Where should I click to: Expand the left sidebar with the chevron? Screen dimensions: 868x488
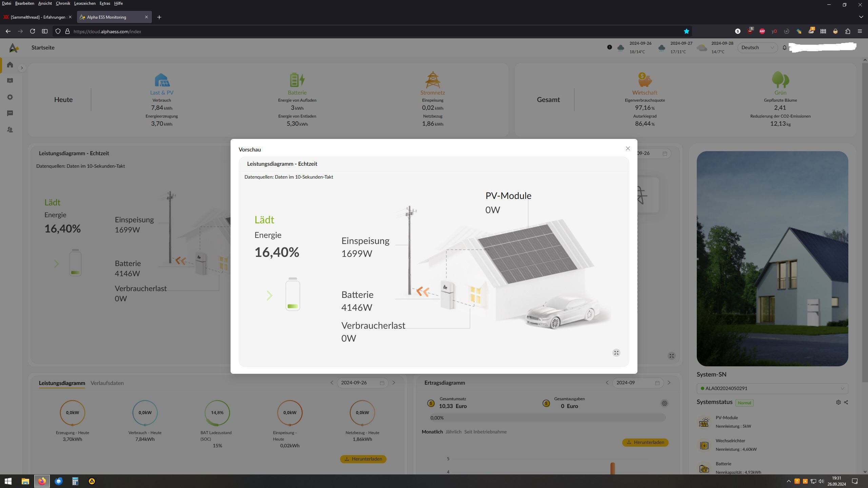22,68
